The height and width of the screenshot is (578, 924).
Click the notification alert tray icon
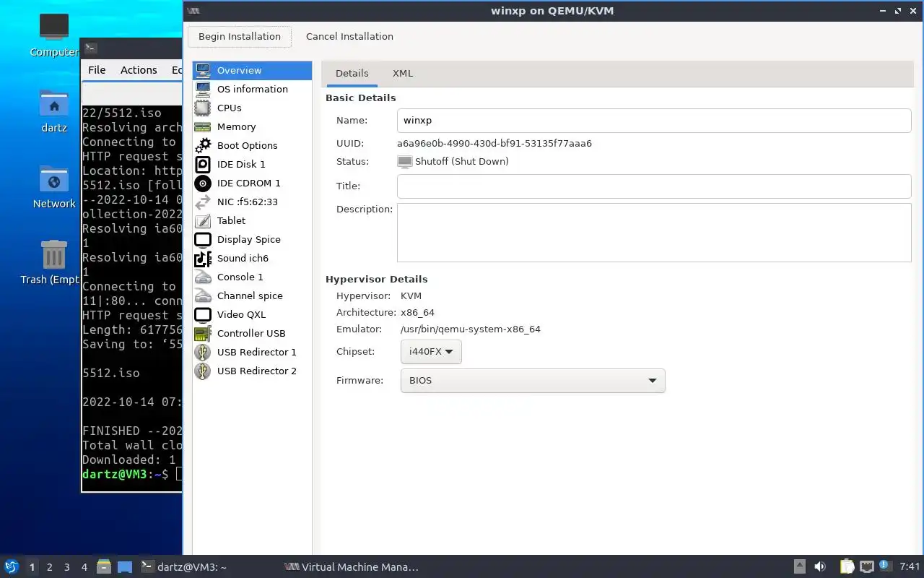885,566
